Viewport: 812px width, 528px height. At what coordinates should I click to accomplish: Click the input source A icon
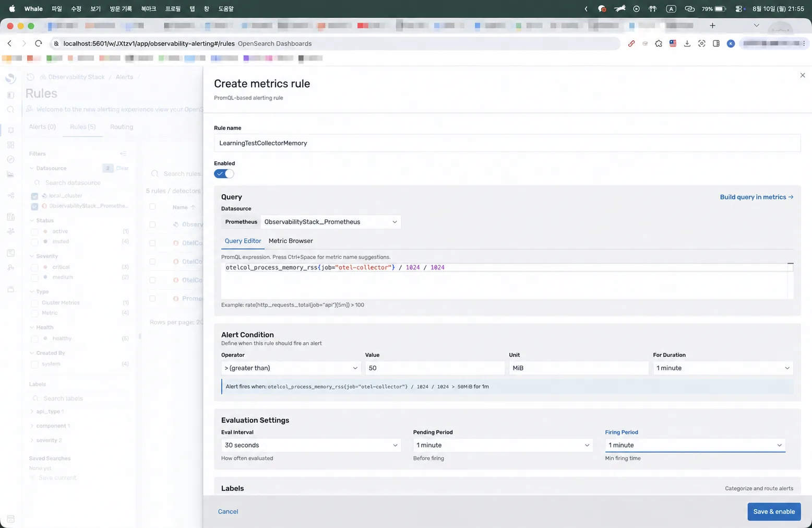tap(671, 9)
